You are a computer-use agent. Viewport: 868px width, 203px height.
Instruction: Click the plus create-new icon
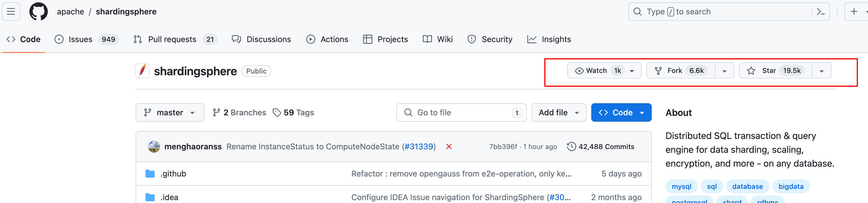point(854,12)
